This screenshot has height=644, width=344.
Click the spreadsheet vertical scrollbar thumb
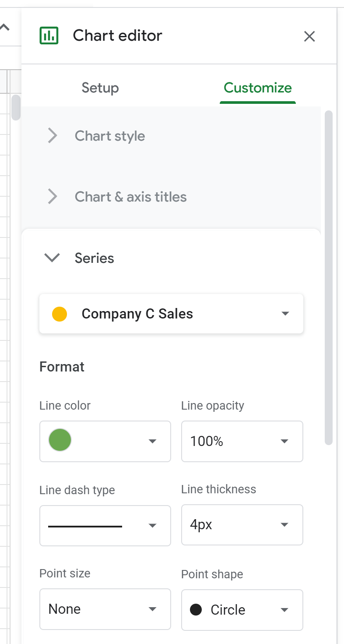click(16, 107)
